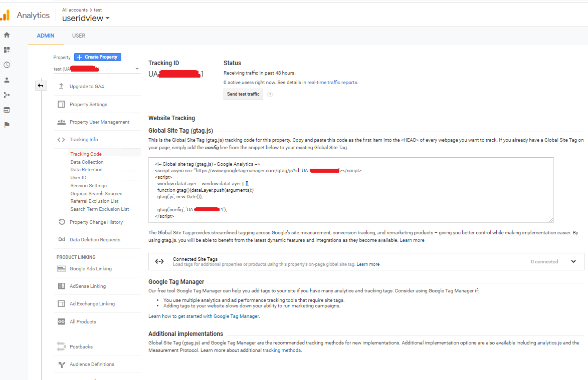Screen dimensions: 588x380
Task: Click the Property Change History clock icon
Action: click(62, 222)
